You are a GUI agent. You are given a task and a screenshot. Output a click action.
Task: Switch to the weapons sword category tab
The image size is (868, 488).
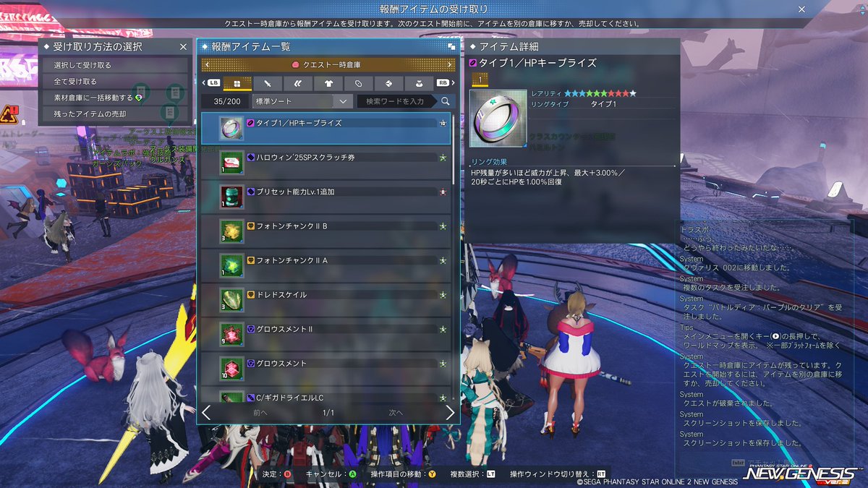click(x=268, y=83)
